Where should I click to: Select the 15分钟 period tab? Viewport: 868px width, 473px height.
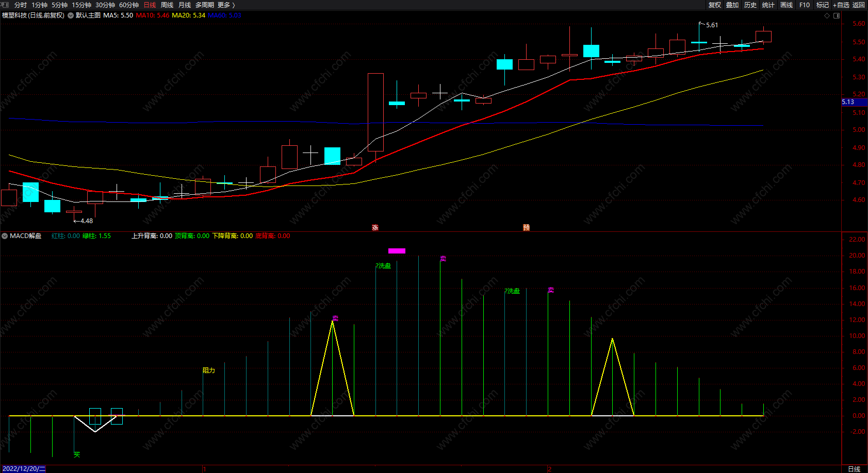[81, 5]
